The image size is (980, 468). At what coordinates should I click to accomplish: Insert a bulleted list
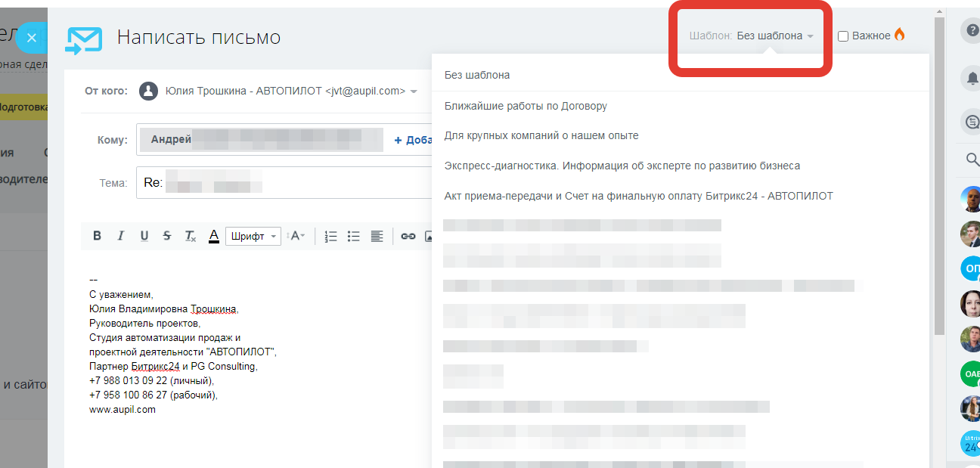(353, 236)
